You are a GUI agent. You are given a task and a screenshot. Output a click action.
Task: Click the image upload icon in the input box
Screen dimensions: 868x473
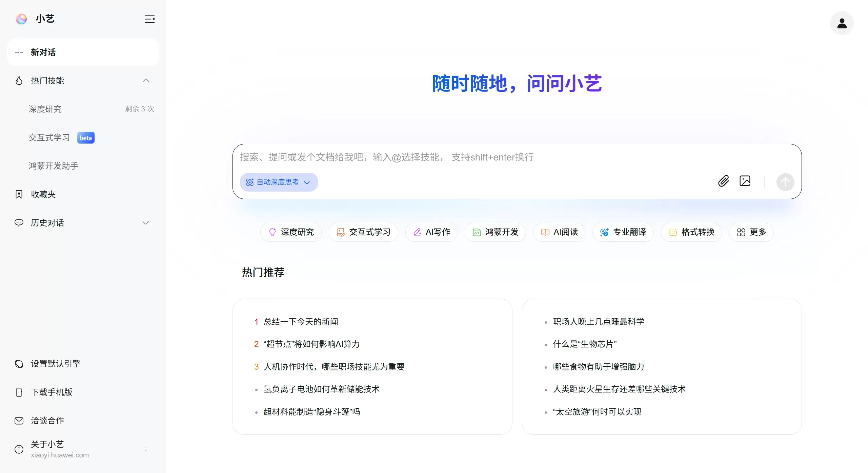coord(745,181)
